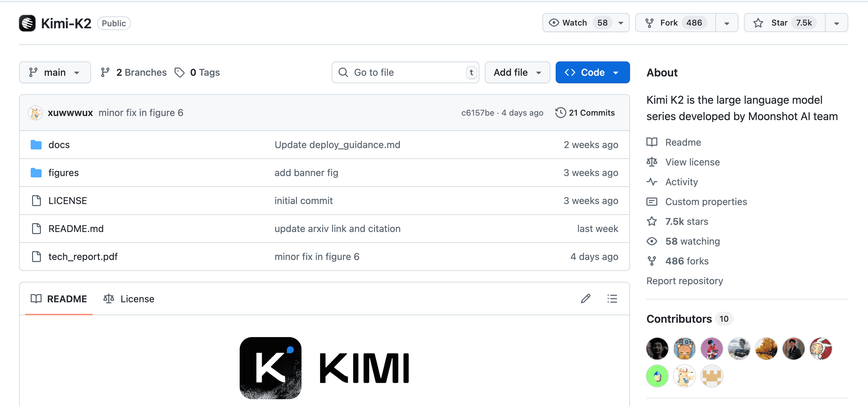Open the README outline list icon
Image resolution: width=868 pixels, height=406 pixels.
click(612, 299)
